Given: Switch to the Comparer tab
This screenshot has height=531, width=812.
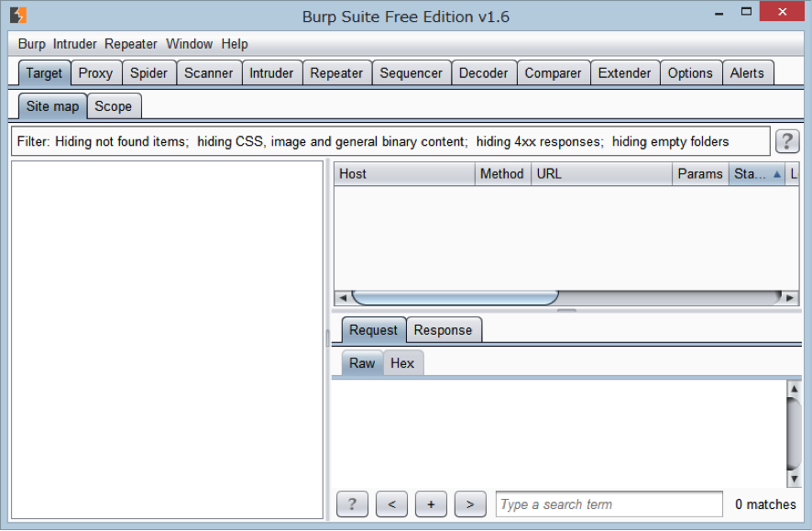Looking at the screenshot, I should point(553,73).
